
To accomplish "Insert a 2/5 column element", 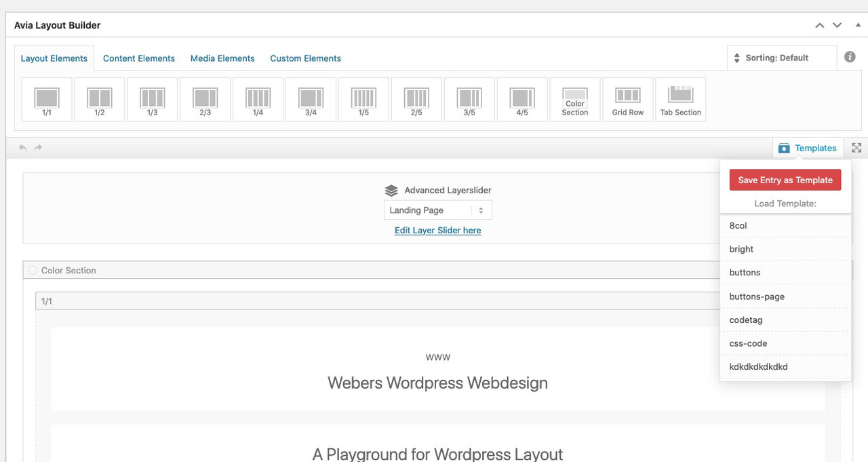I will [417, 100].
